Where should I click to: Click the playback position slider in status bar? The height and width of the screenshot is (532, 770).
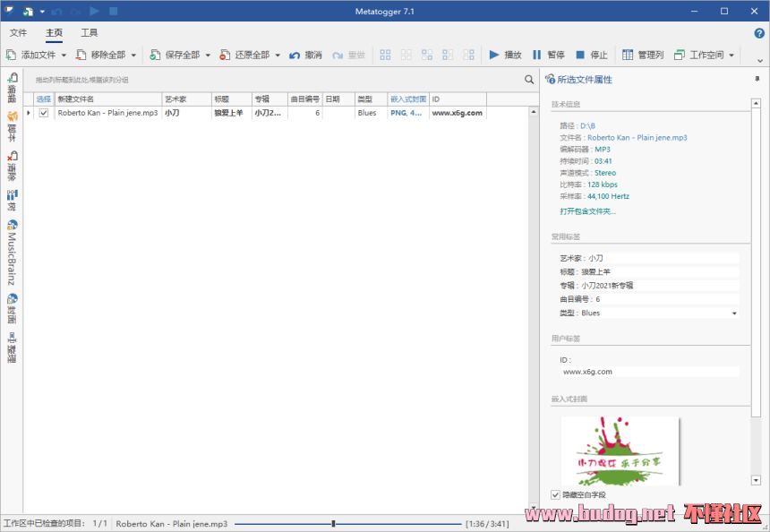coord(333,523)
